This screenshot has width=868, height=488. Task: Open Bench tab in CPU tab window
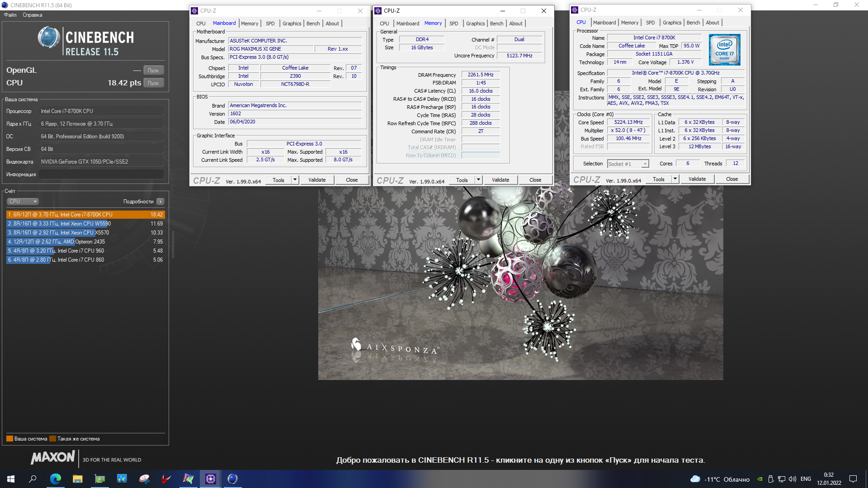click(x=693, y=23)
